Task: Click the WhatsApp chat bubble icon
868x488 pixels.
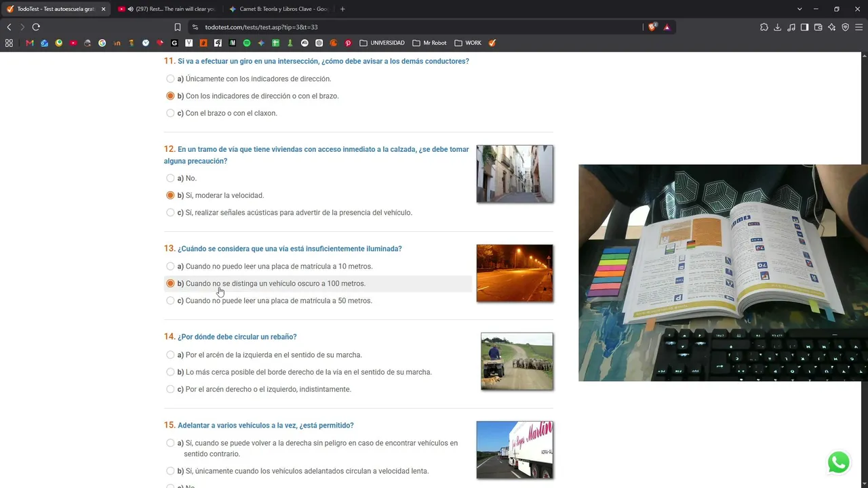Action: [x=839, y=462]
